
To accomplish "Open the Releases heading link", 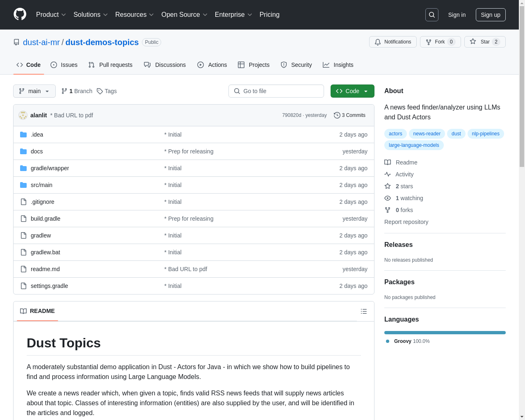I will [398, 244].
